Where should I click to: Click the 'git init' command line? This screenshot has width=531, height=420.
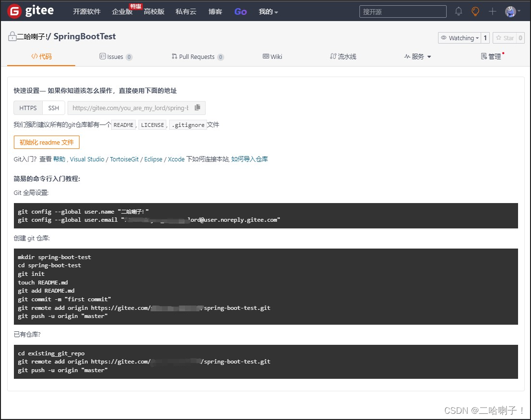(x=31, y=273)
